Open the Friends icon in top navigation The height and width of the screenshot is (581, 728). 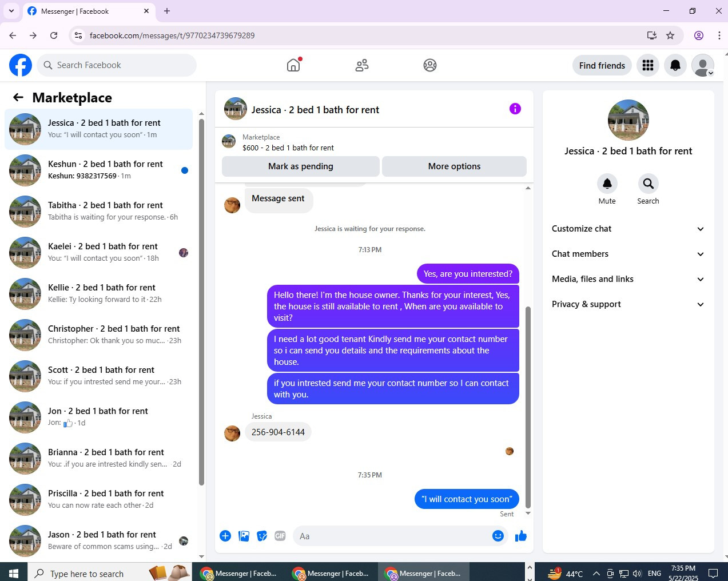[x=361, y=65]
